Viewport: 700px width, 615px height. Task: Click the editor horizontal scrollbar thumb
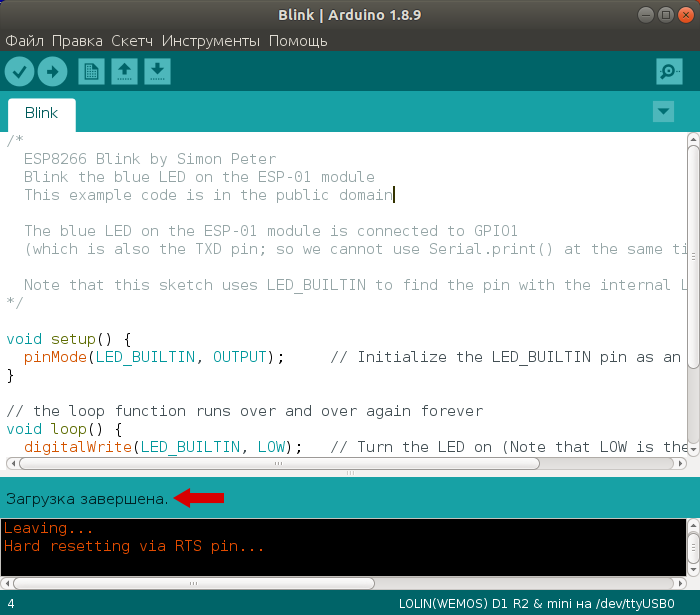pos(279,463)
